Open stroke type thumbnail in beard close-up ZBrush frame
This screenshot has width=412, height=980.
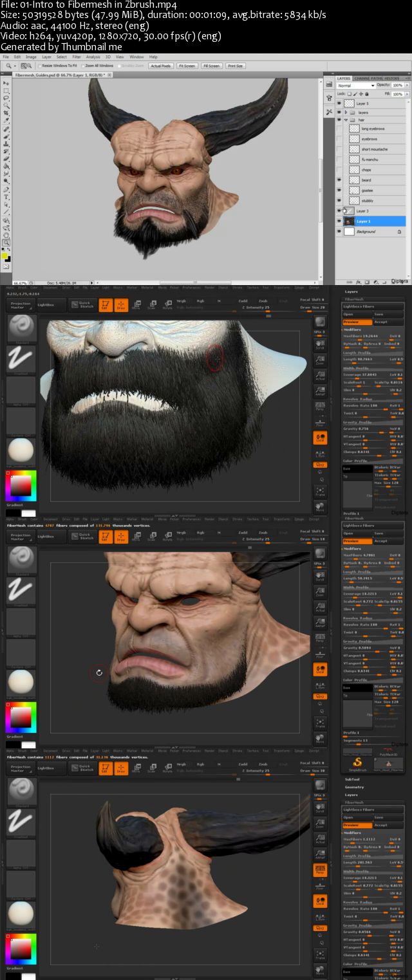point(21,359)
